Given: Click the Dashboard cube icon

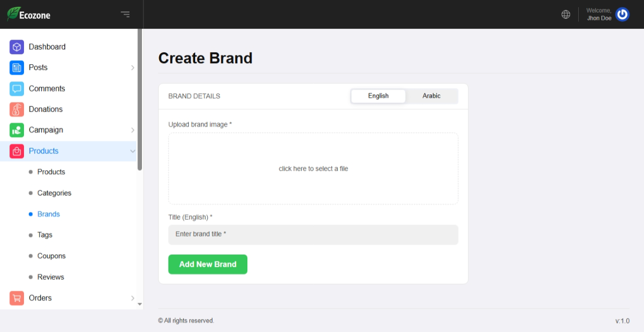Looking at the screenshot, I should point(17,47).
